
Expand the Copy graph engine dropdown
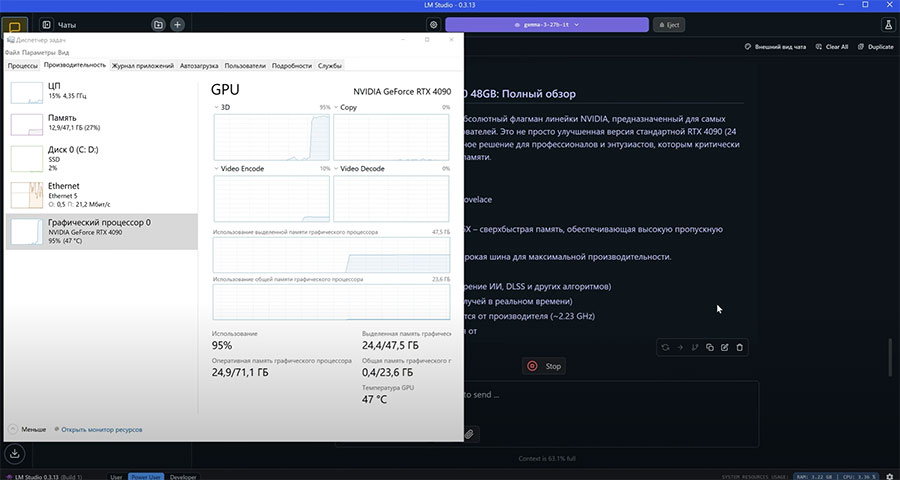point(336,107)
